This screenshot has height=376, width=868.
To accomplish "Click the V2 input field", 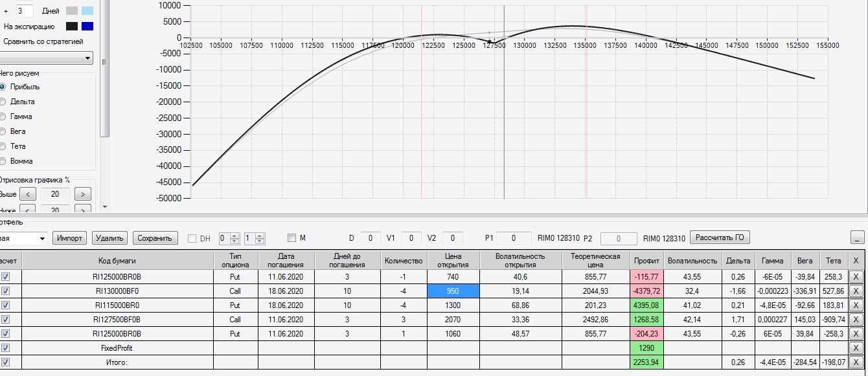I will point(453,238).
